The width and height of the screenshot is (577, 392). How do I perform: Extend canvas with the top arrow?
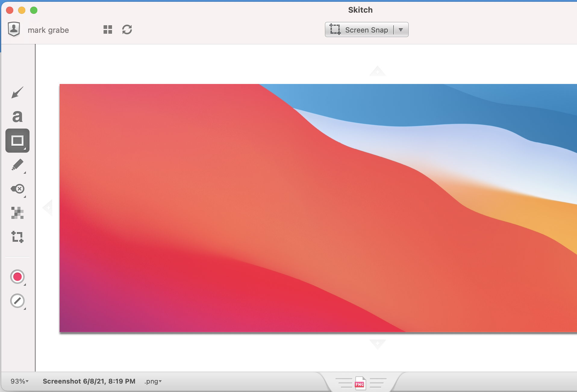click(x=378, y=71)
